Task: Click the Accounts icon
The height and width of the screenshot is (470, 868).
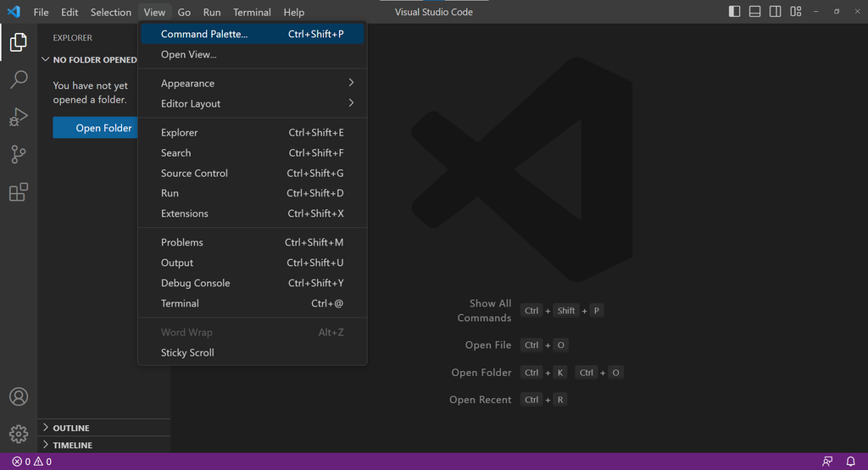Action: (19, 396)
